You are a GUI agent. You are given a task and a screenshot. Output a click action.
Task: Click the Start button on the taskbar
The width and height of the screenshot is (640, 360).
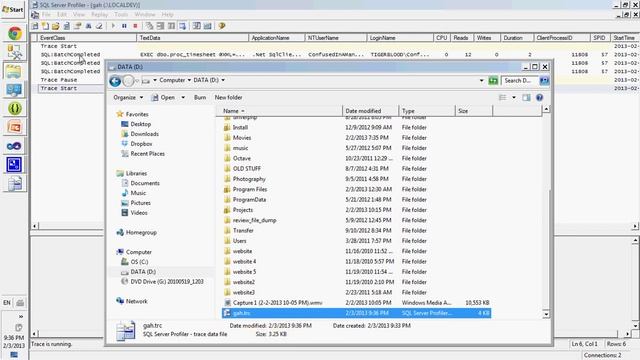13,9
